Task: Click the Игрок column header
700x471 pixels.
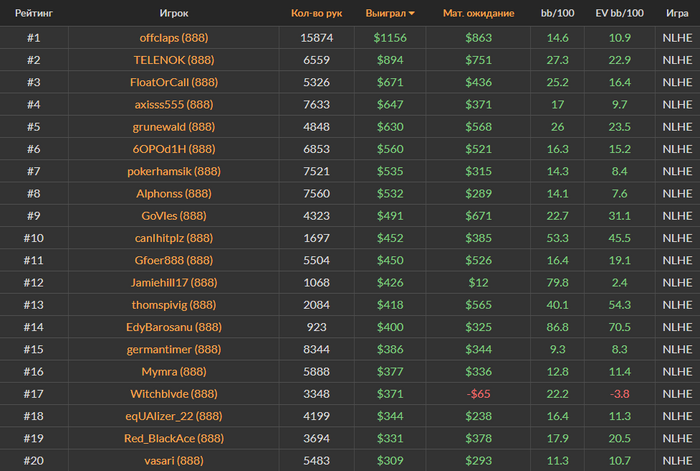Action: (x=174, y=14)
